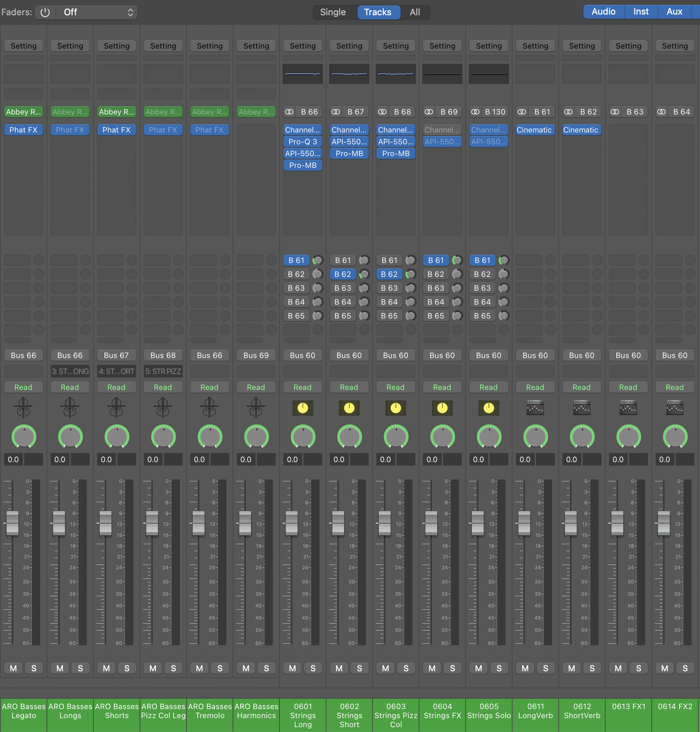
Task: Click B 62 send knob on 0602 Strings Short
Action: coord(364,274)
